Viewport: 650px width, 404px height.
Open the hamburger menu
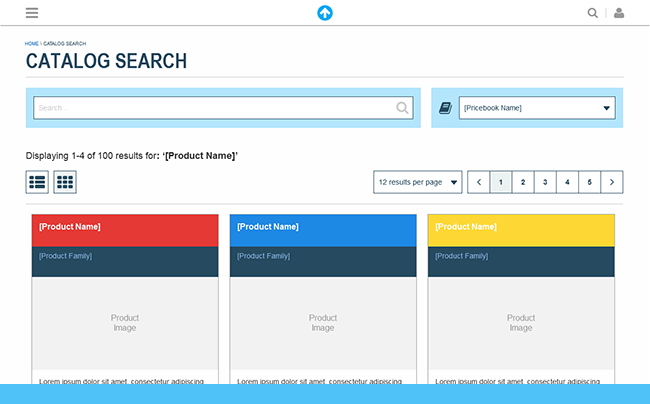point(32,13)
